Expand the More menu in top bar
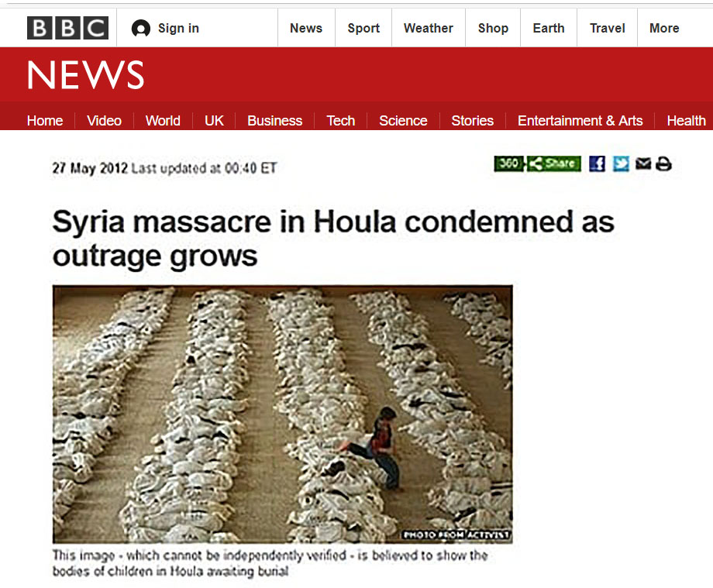The height and width of the screenshot is (588, 713). (664, 28)
